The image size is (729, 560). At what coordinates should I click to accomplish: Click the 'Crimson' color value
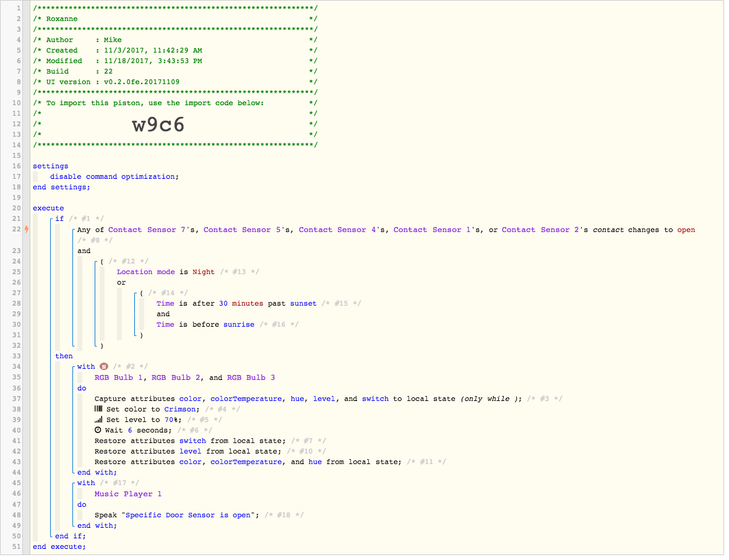[x=180, y=409]
